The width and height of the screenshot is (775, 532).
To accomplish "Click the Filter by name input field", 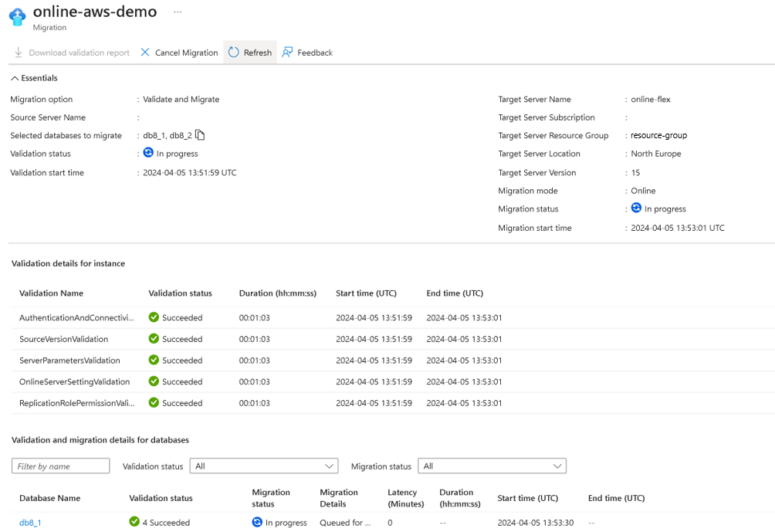I will coord(61,466).
